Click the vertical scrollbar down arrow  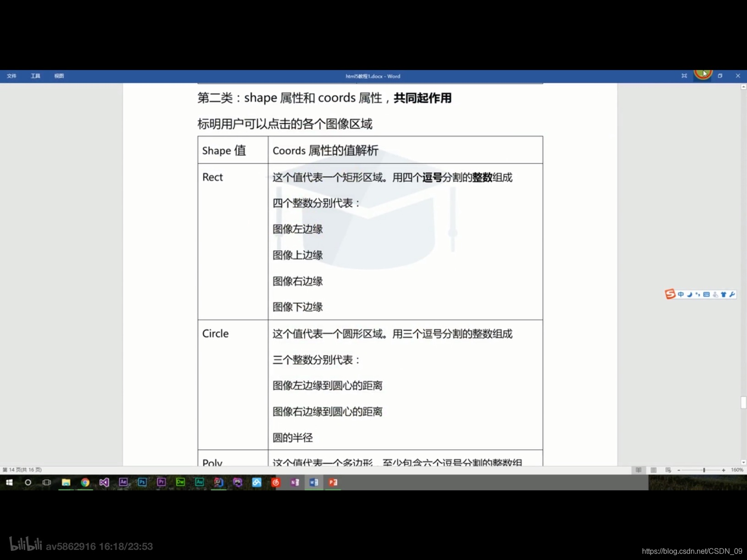click(x=743, y=462)
